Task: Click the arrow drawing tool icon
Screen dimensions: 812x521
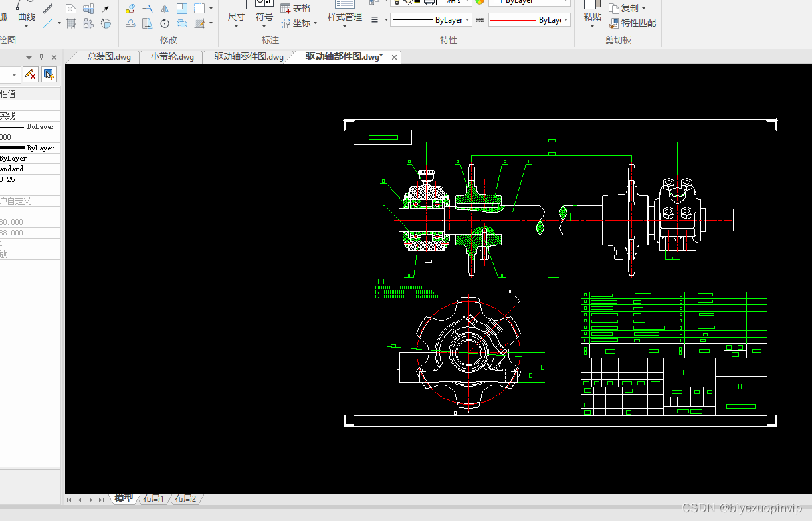Action: pos(106,9)
